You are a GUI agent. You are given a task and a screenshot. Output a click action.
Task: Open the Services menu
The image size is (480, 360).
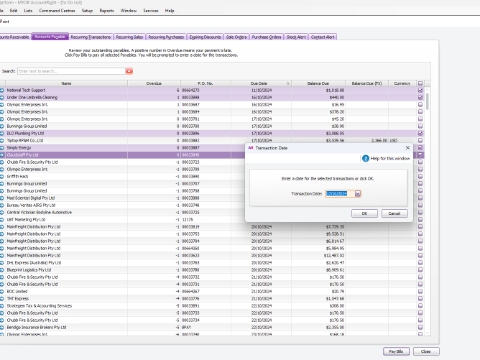click(151, 11)
